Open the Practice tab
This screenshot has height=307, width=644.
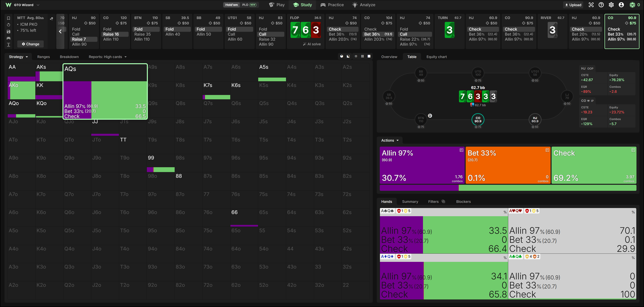pos(332,5)
